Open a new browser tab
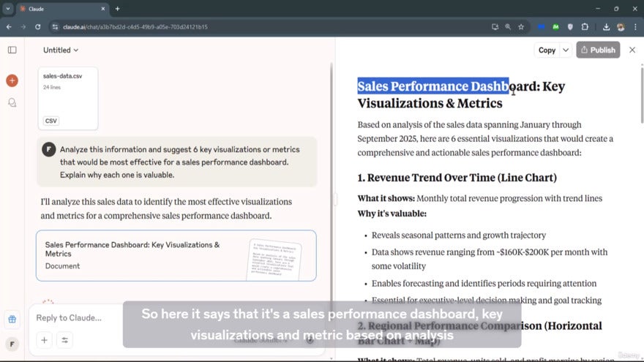 coord(118,9)
